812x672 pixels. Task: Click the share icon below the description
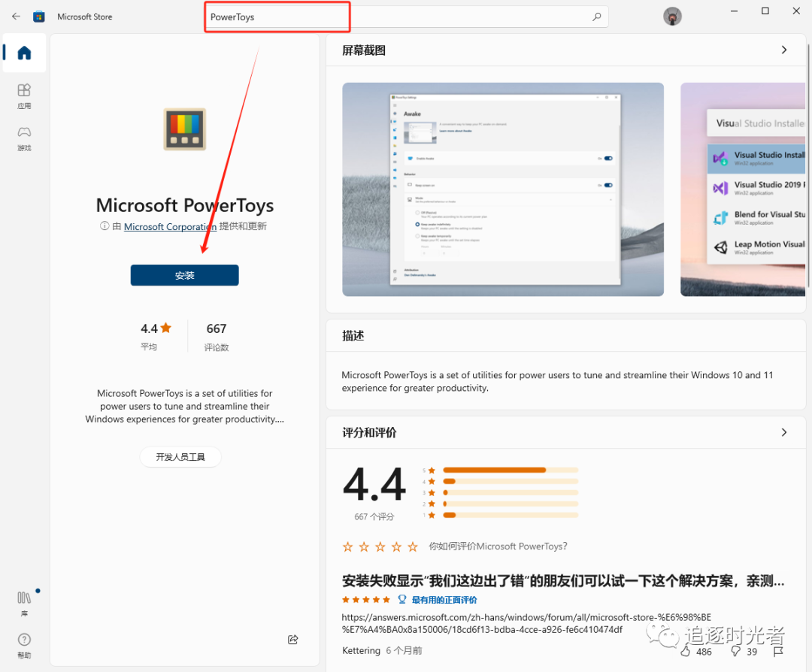[292, 639]
